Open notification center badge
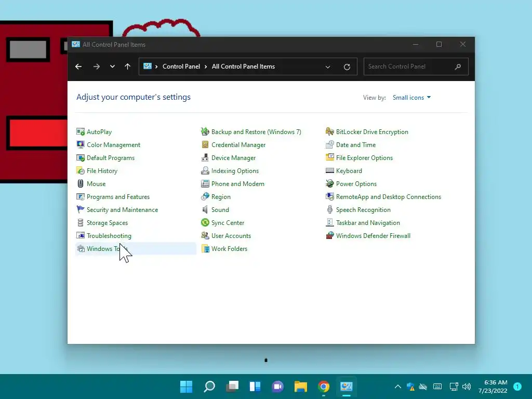This screenshot has height=399, width=532. click(517, 387)
